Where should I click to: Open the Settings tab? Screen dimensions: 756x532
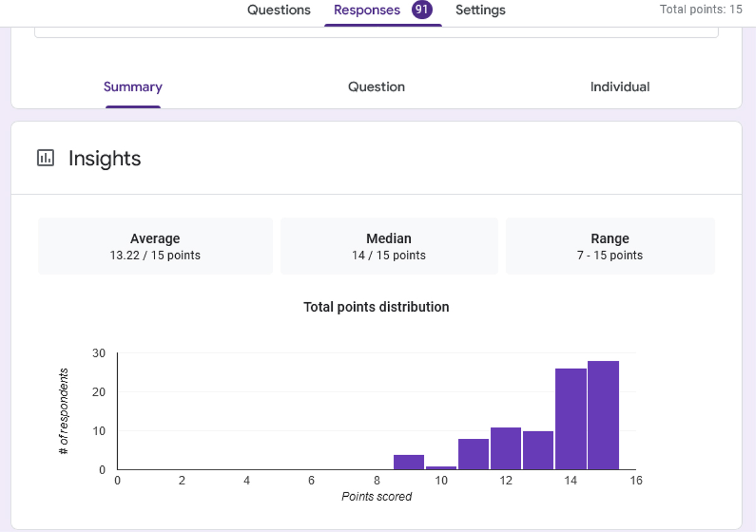(480, 10)
